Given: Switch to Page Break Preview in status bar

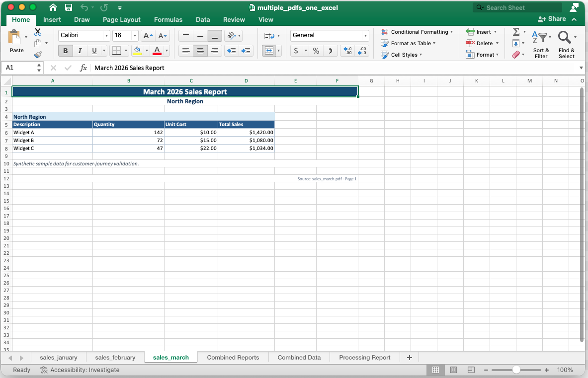Looking at the screenshot, I should [x=471, y=370].
